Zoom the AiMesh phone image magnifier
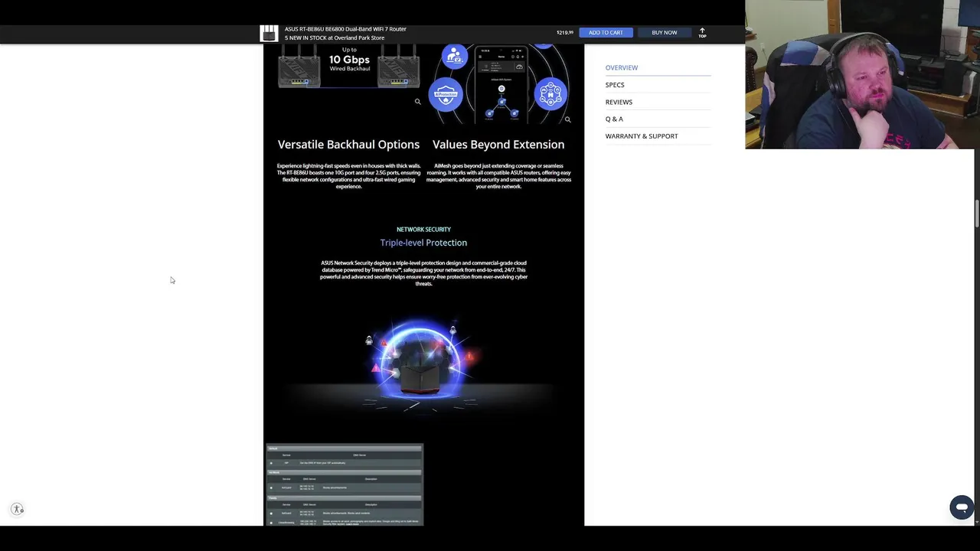Screen dimensions: 980x551 coord(567,119)
